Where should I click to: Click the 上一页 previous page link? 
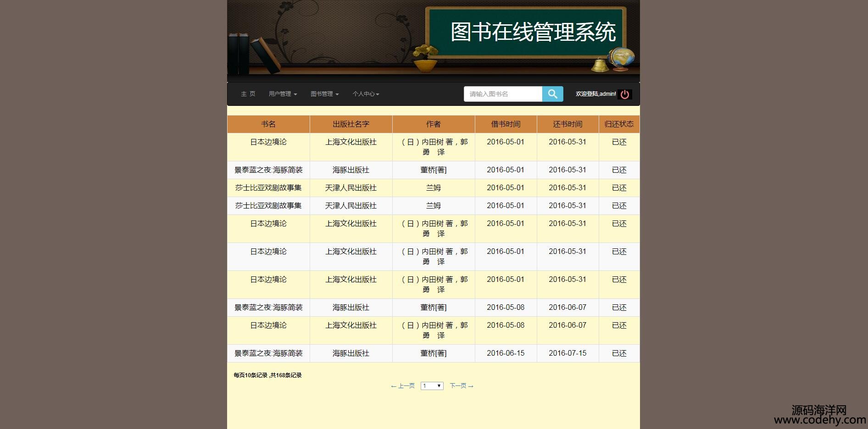[403, 386]
